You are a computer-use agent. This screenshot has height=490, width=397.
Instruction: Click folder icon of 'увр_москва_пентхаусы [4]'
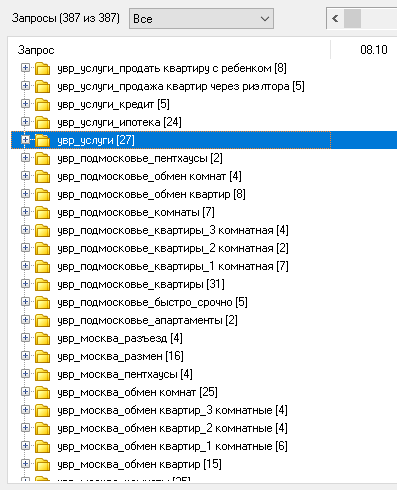tap(42, 374)
